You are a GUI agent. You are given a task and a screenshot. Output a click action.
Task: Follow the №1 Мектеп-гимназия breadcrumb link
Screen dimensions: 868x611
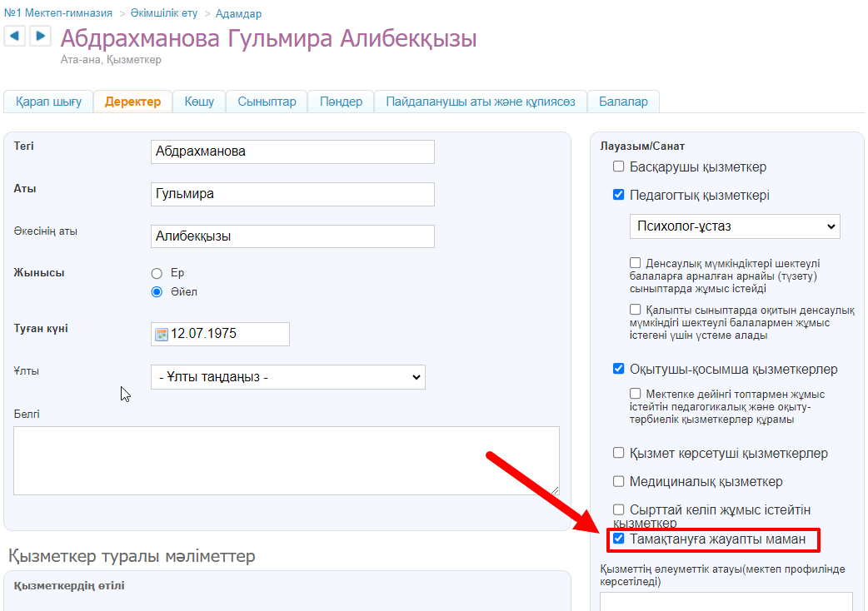58,13
